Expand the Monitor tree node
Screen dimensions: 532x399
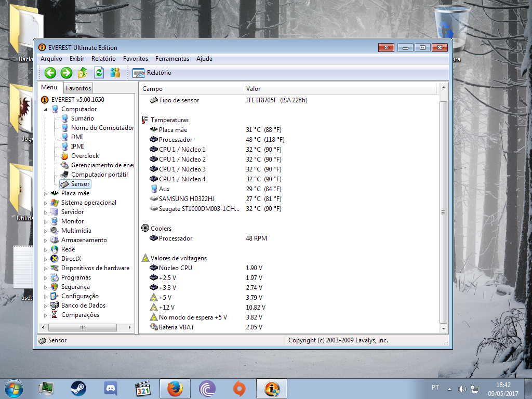coord(46,221)
